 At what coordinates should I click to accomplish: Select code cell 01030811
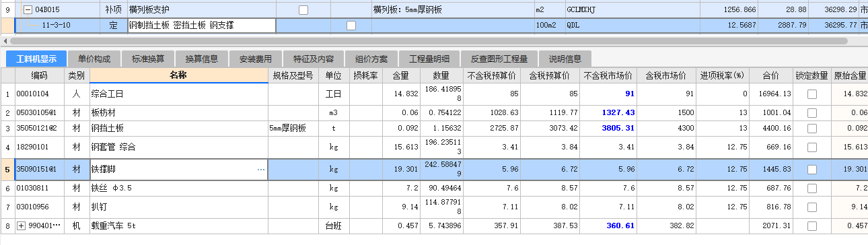pyautogui.click(x=39, y=188)
